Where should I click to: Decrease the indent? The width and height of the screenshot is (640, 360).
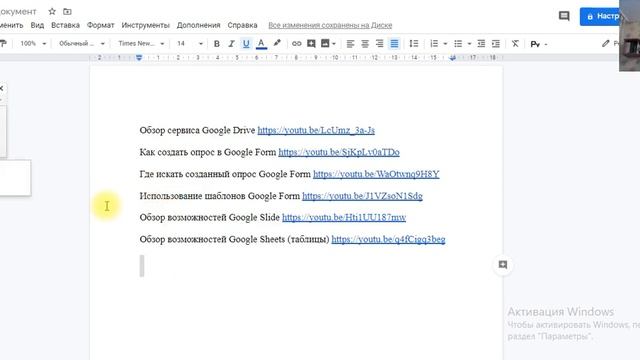click(x=481, y=44)
